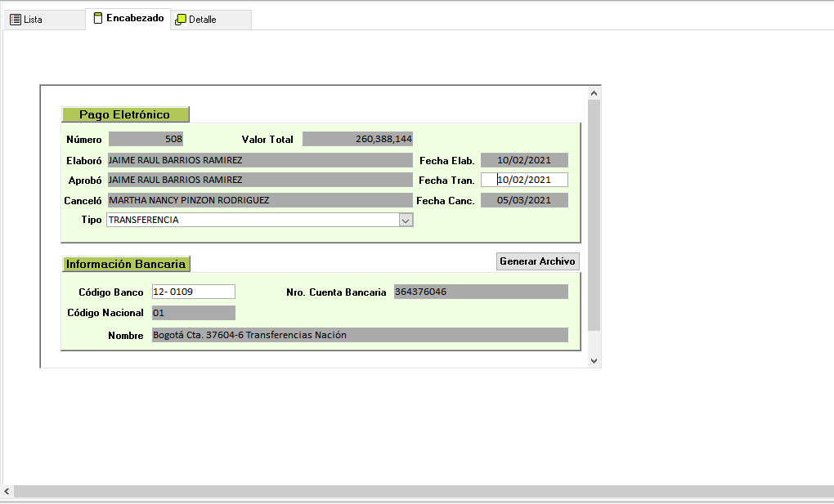Click the Tipo TRANSFERENCIA combo box
Viewport: 834px width, 504px height.
(252, 220)
